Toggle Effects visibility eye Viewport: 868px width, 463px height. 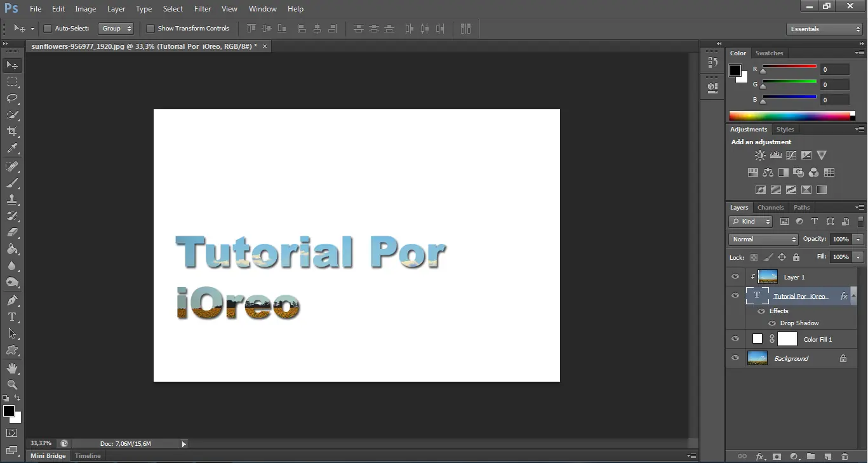761,311
